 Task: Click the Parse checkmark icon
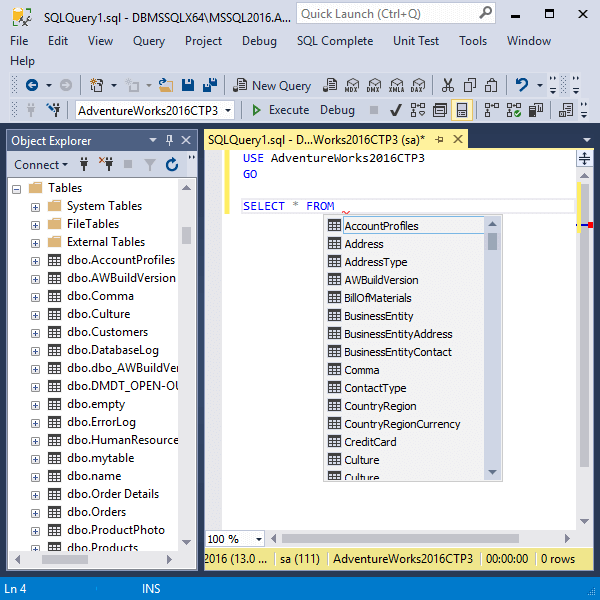pyautogui.click(x=395, y=110)
